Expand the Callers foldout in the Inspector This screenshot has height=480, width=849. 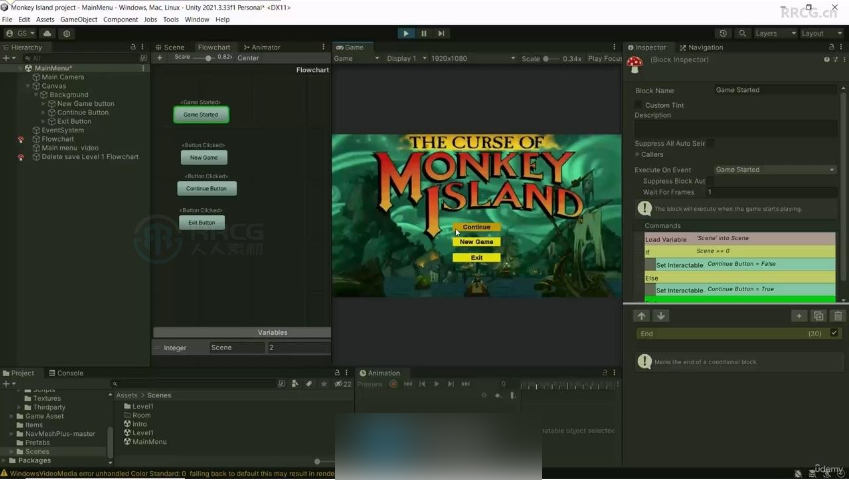click(637, 155)
